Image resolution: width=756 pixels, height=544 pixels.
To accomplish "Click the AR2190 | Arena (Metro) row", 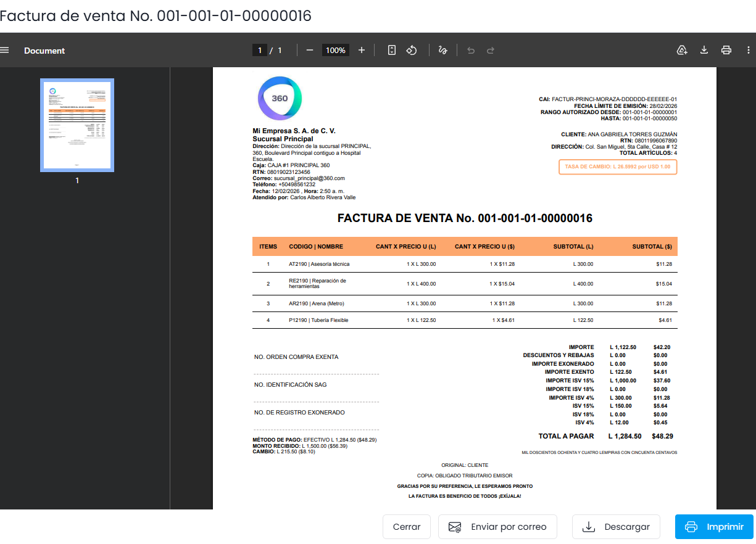I will click(465, 303).
